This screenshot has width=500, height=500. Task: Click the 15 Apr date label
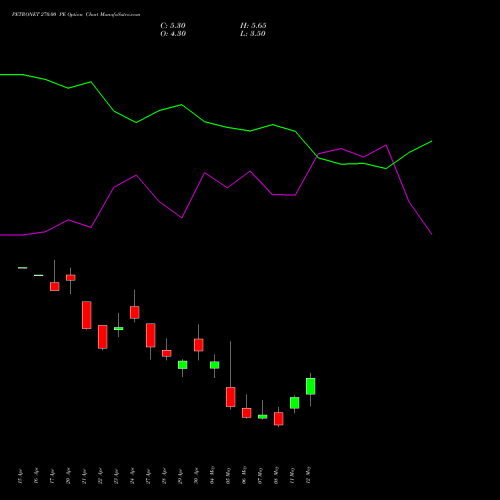point(20,476)
